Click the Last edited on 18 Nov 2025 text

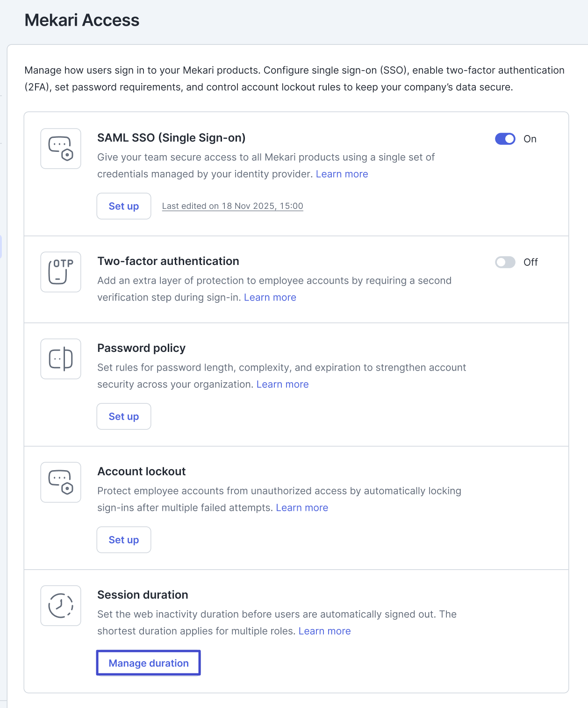click(232, 206)
